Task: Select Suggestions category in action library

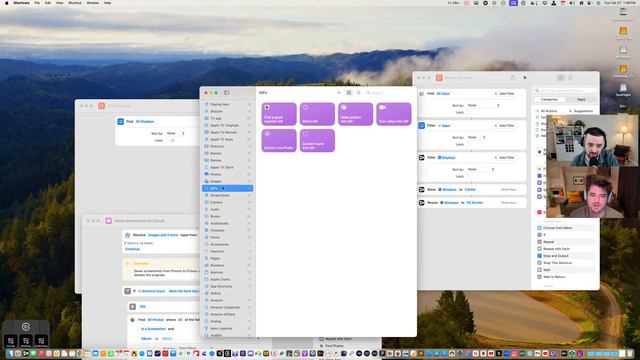Action: click(581, 111)
